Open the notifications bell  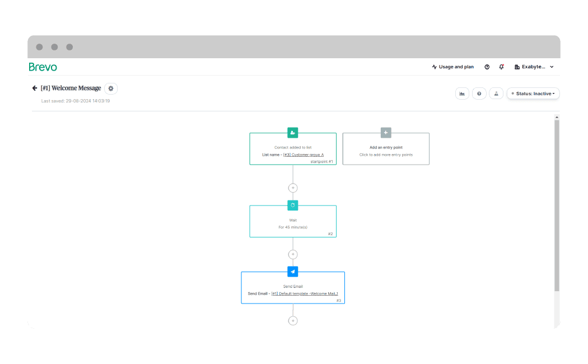502,67
